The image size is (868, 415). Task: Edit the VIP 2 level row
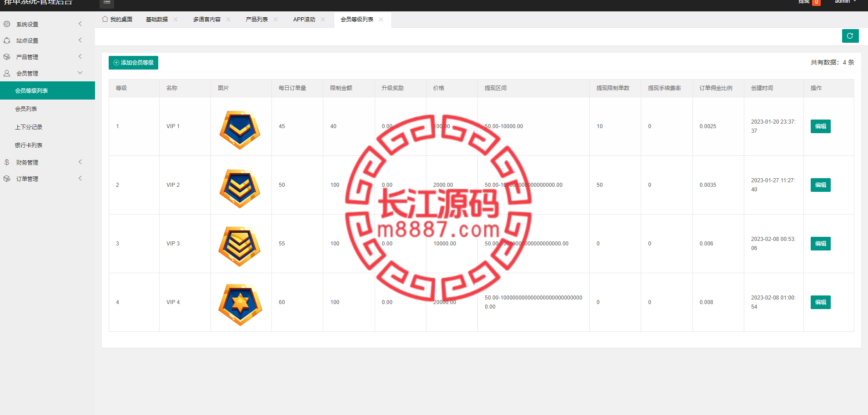(820, 185)
